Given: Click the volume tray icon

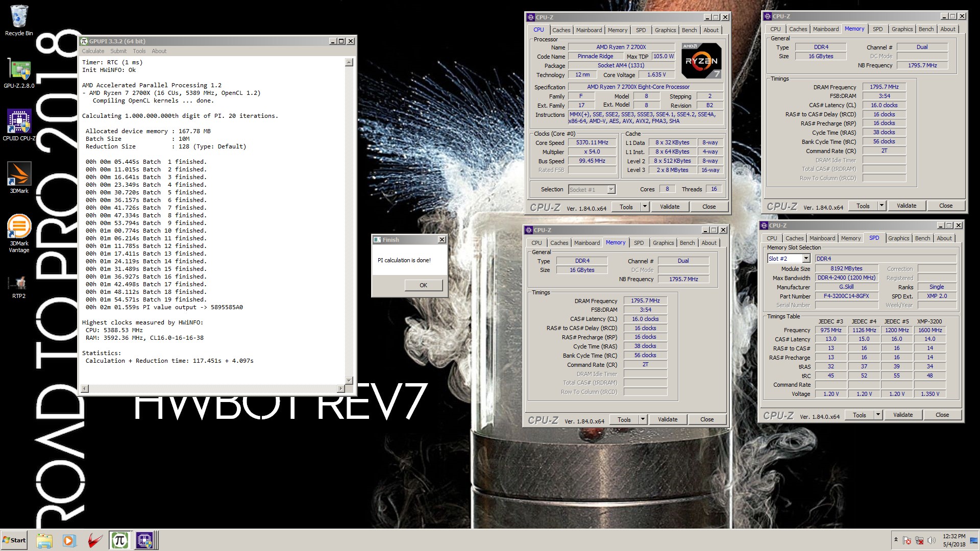Looking at the screenshot, I should tap(932, 540).
